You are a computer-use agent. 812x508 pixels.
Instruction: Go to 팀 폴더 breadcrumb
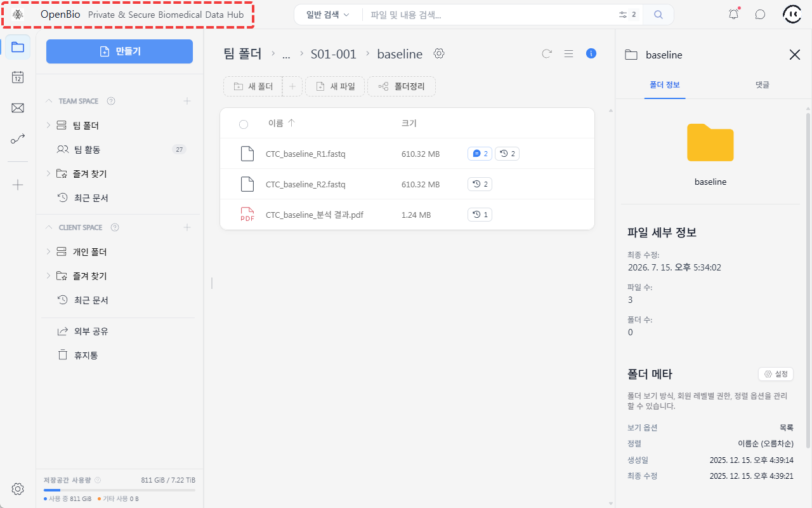[x=243, y=54]
